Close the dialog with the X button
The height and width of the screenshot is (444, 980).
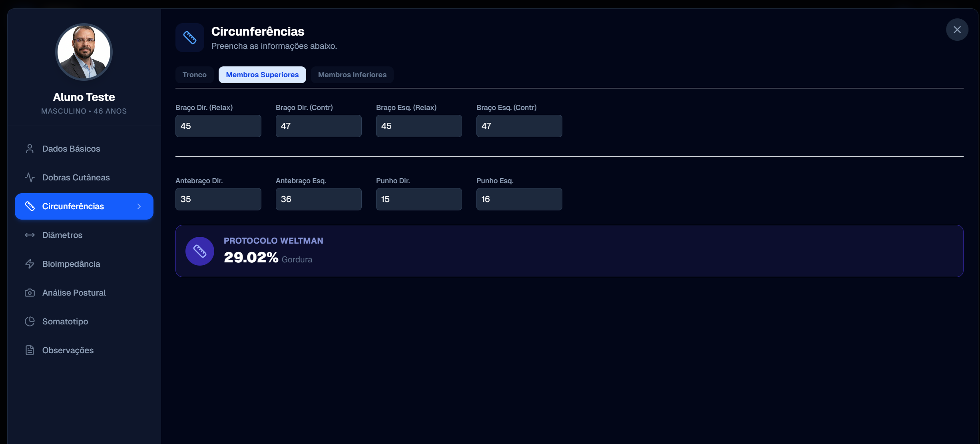pyautogui.click(x=957, y=30)
